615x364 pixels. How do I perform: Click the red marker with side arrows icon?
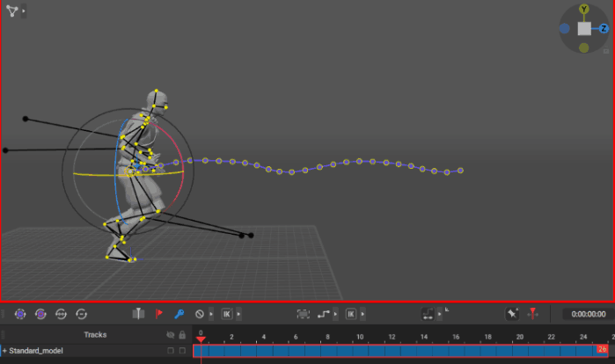point(532,314)
